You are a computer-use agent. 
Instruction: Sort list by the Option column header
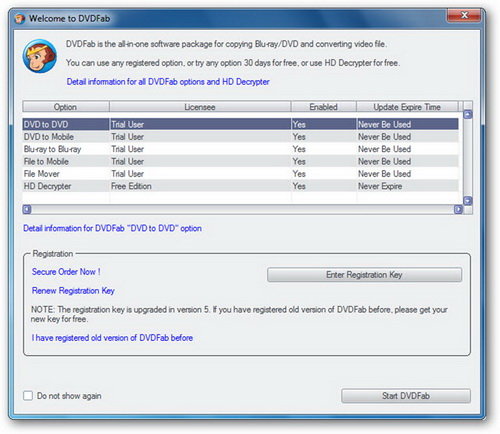point(66,107)
